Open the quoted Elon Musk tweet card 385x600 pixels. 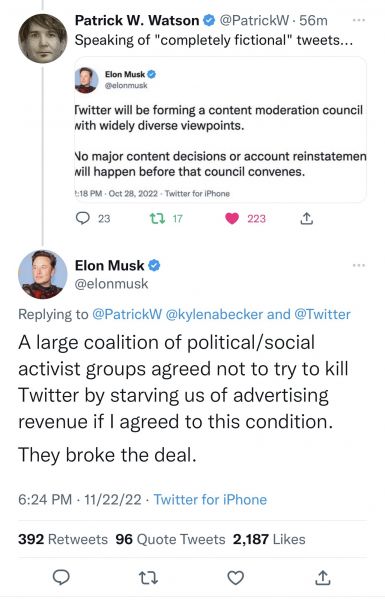(x=220, y=130)
